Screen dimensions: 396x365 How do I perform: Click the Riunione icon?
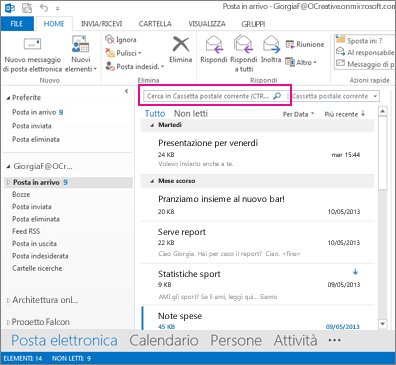tap(290, 44)
